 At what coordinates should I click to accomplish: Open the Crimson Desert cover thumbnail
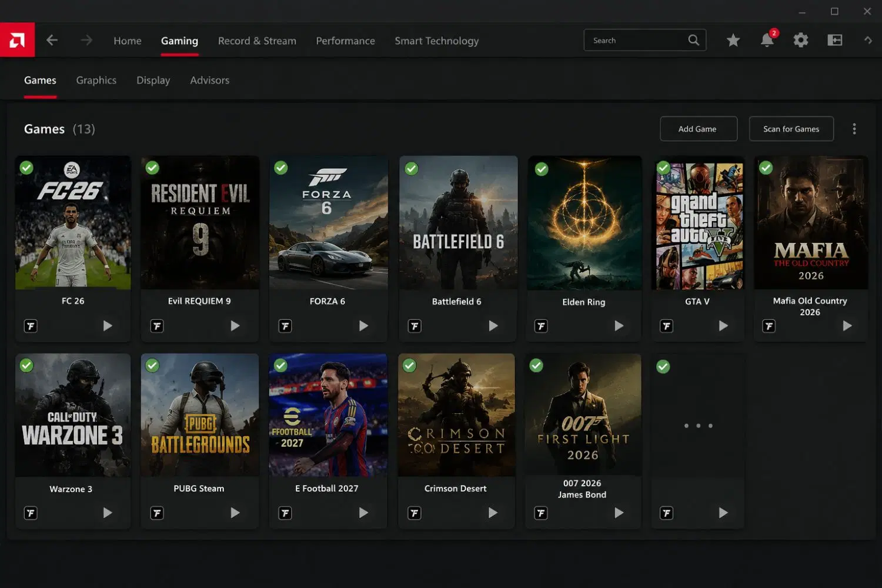[x=456, y=415]
